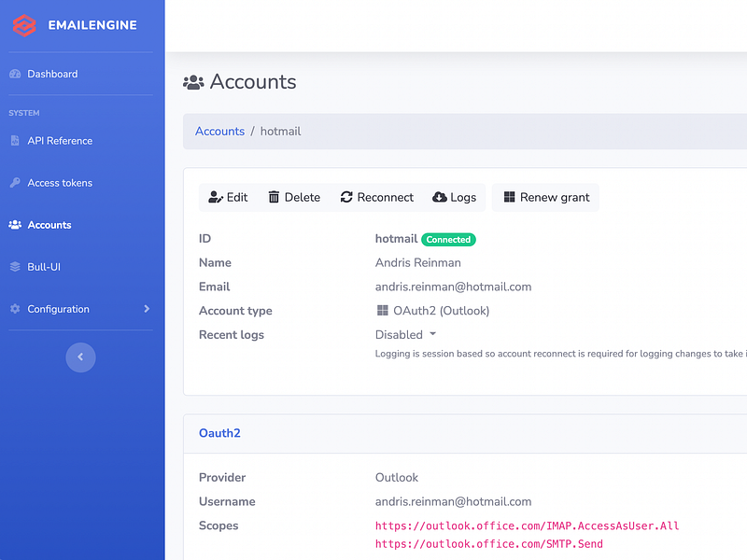Click the Reconnect refresh icon
This screenshot has width=747, height=560.
(x=345, y=197)
